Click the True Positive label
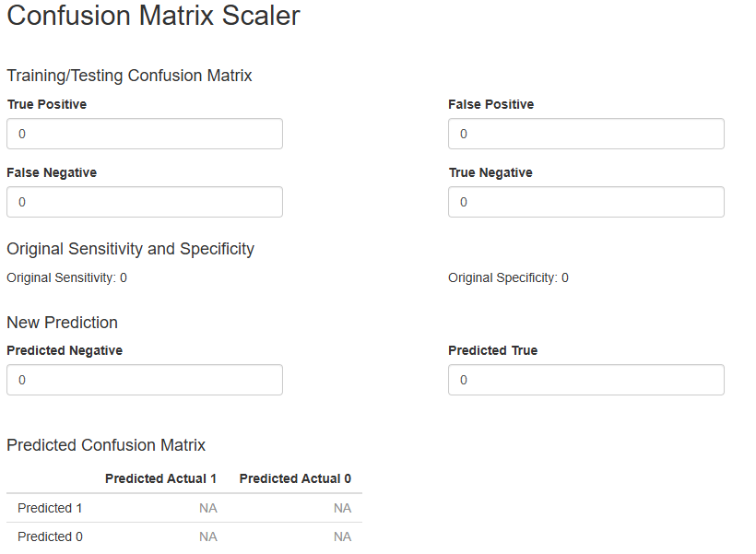The width and height of the screenshot is (756, 554). (47, 104)
